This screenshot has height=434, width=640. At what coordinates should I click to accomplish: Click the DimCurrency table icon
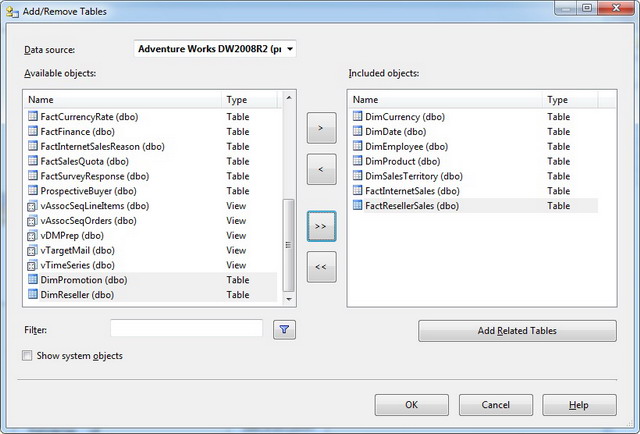click(x=358, y=116)
